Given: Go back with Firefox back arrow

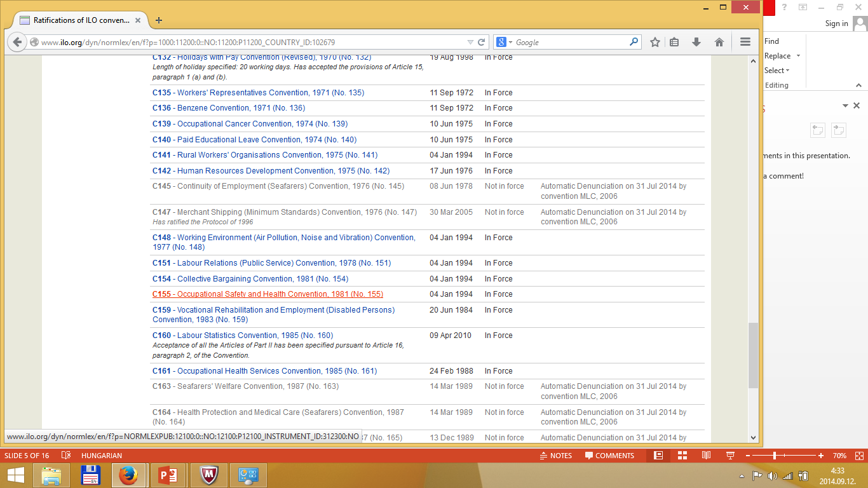Looking at the screenshot, I should tap(17, 42).
